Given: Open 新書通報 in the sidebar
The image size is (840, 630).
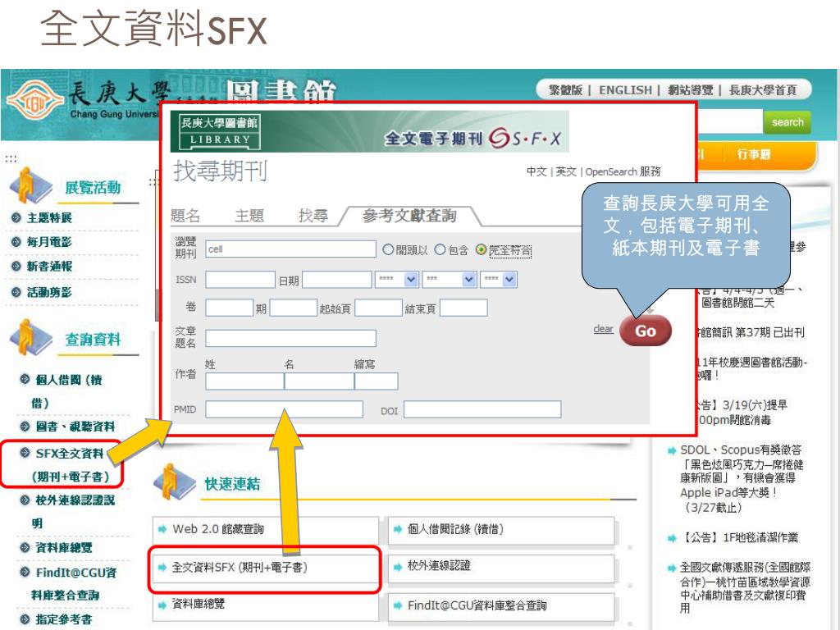Looking at the screenshot, I should point(48,267).
